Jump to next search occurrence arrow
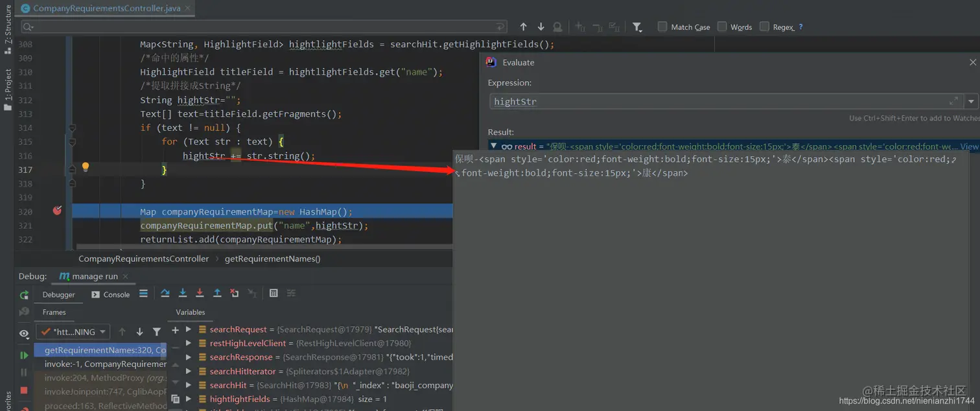The width and height of the screenshot is (980, 411). pyautogui.click(x=541, y=27)
